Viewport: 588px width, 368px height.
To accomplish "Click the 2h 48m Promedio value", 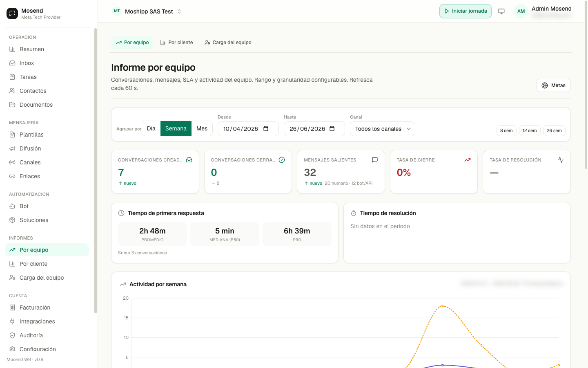I will coord(152,231).
